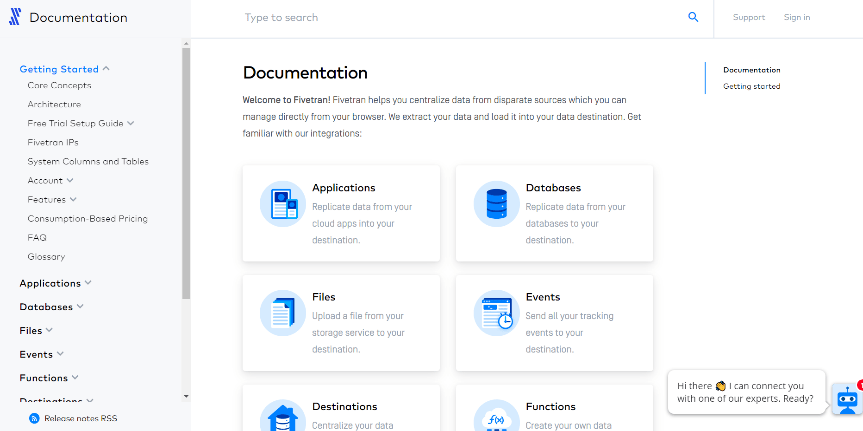This screenshot has height=431, width=863.
Task: Open the Functions card title
Action: (x=550, y=406)
